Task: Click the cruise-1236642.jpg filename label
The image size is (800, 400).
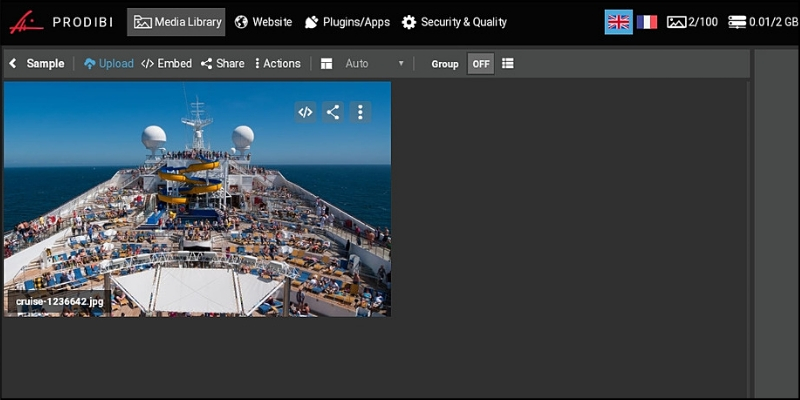Action: click(x=60, y=302)
